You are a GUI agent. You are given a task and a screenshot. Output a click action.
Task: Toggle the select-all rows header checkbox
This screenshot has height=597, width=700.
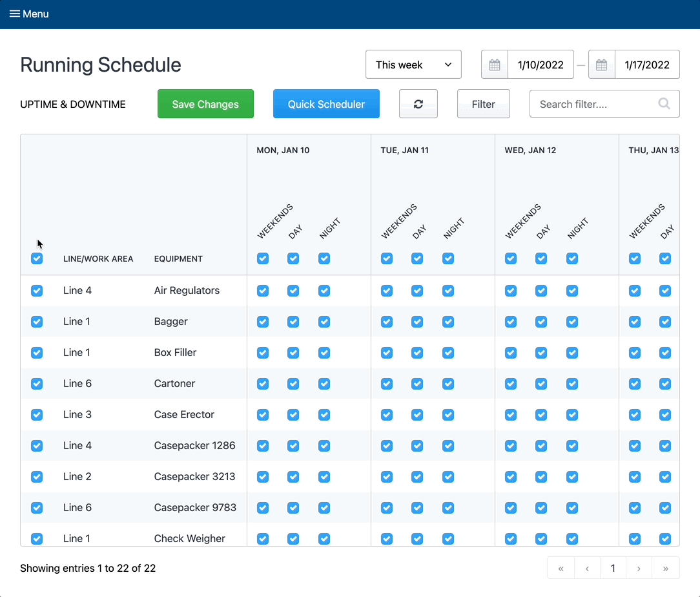(x=37, y=258)
